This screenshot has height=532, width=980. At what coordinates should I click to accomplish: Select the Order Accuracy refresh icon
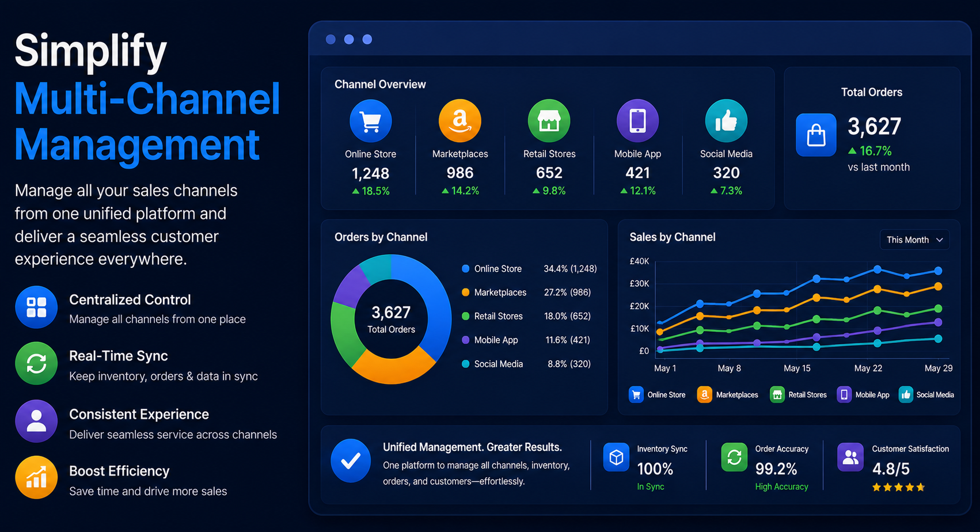click(734, 458)
